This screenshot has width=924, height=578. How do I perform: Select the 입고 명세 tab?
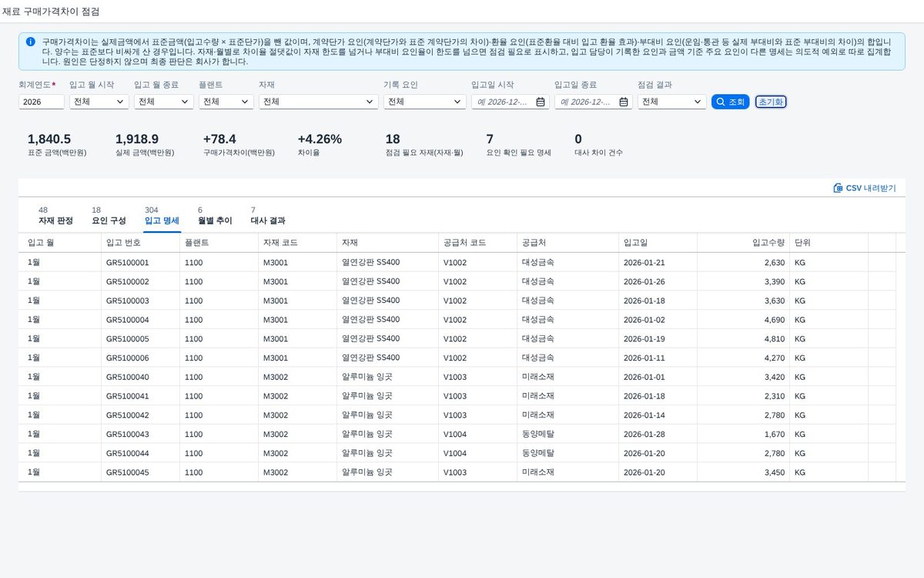click(162, 216)
